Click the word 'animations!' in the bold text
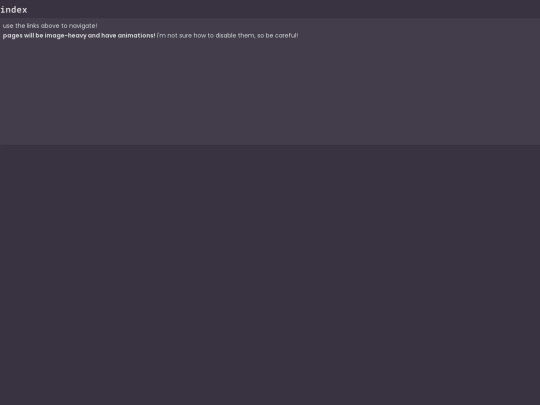This screenshot has width=540, height=405. [x=136, y=35]
